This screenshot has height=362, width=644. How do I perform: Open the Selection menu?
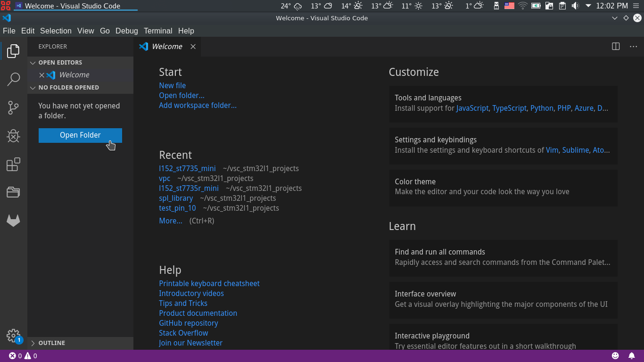tap(56, 31)
